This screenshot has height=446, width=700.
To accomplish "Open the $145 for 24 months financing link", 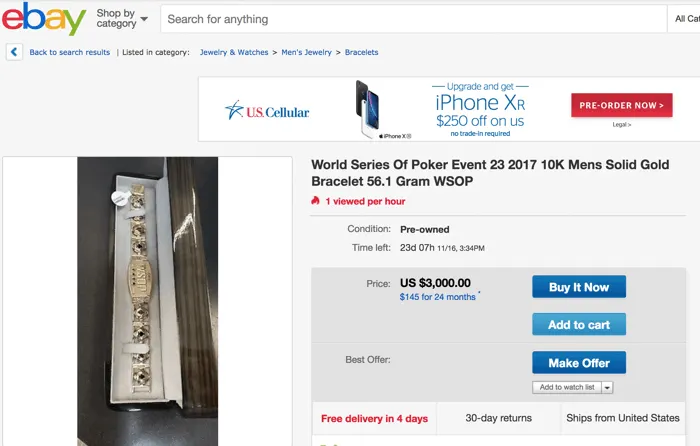I will tap(437, 297).
